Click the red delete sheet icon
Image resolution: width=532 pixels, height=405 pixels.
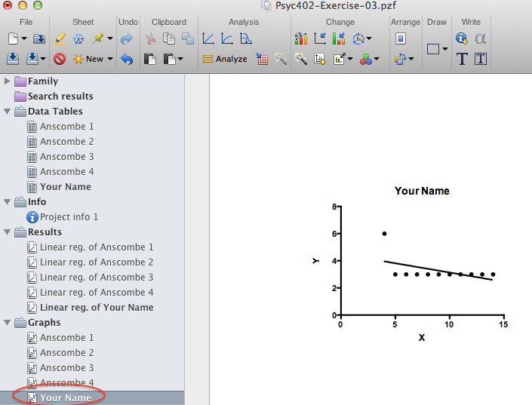coord(60,59)
